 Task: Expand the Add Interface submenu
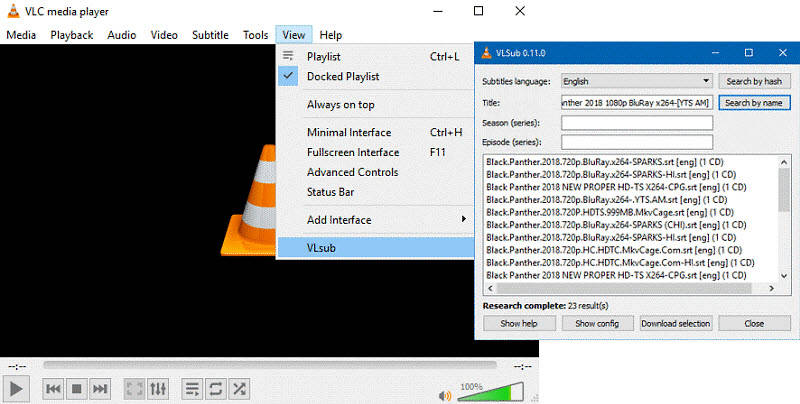pyautogui.click(x=376, y=220)
